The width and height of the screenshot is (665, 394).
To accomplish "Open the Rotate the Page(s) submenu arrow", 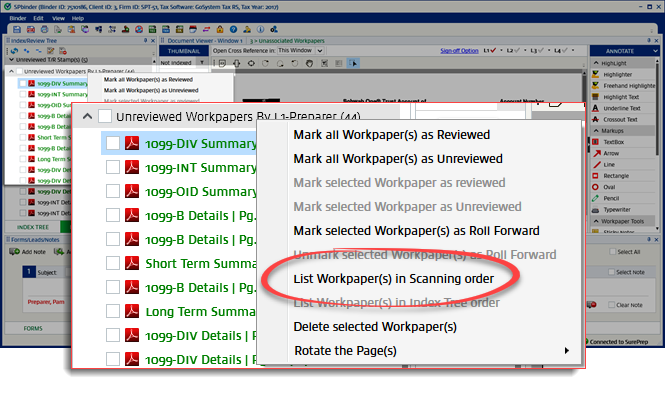I will pos(566,351).
